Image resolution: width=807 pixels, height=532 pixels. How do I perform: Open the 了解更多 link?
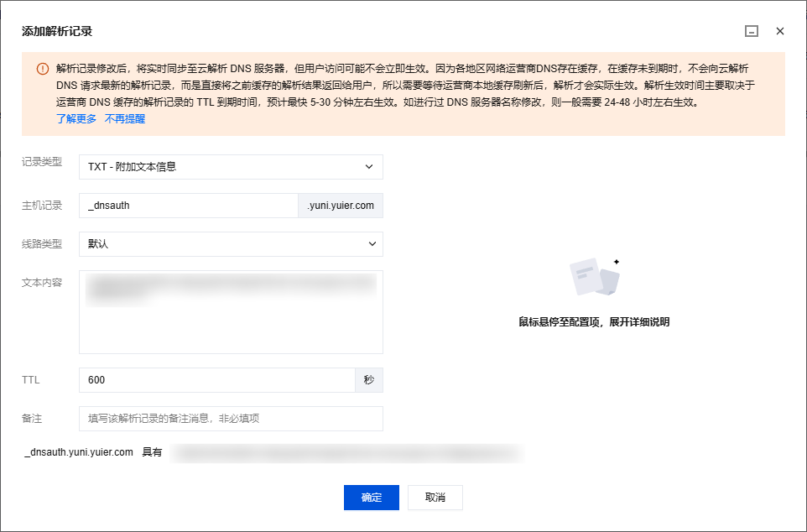76,119
